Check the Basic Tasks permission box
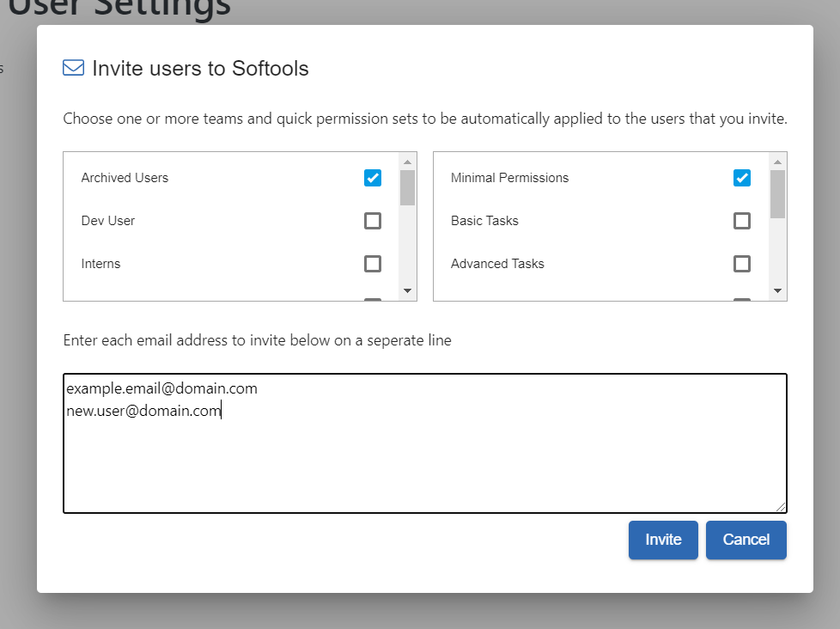This screenshot has width=840, height=629. pos(742,221)
